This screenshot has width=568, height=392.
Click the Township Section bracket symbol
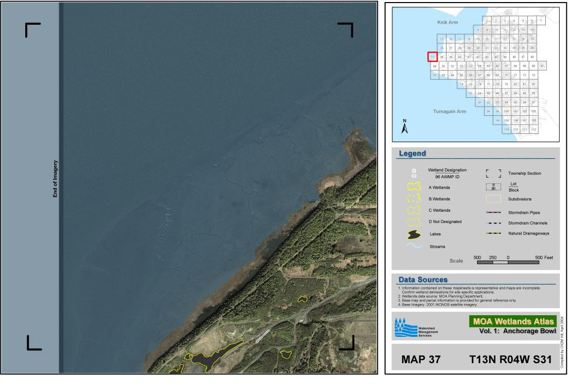tap(494, 174)
